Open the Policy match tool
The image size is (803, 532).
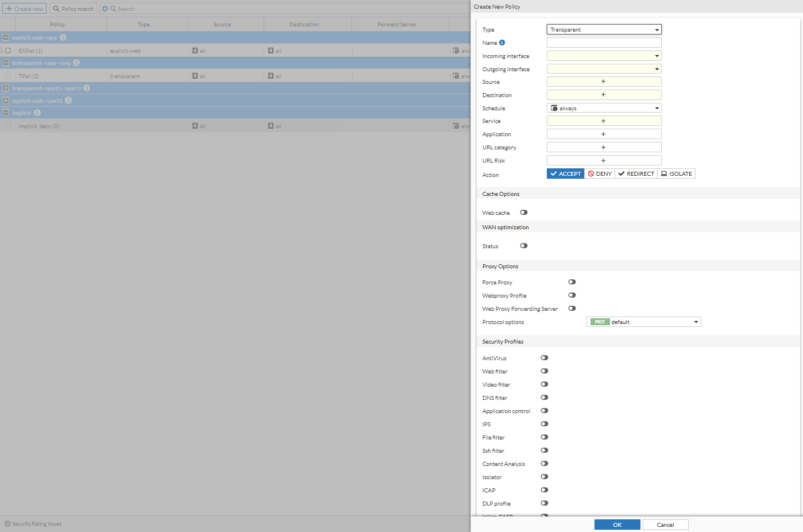(73, 9)
